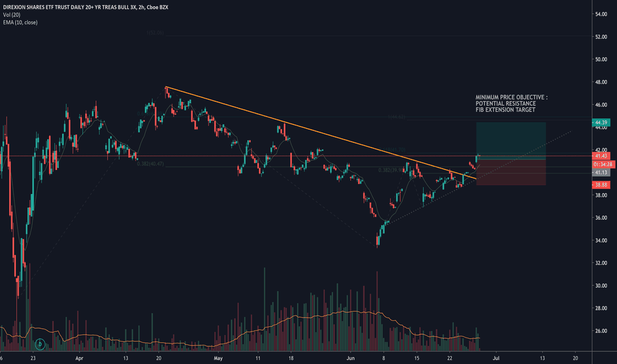Image resolution: width=617 pixels, height=364 pixels.
Task: Click the 22 date label on time axis
Action: click(x=450, y=359)
